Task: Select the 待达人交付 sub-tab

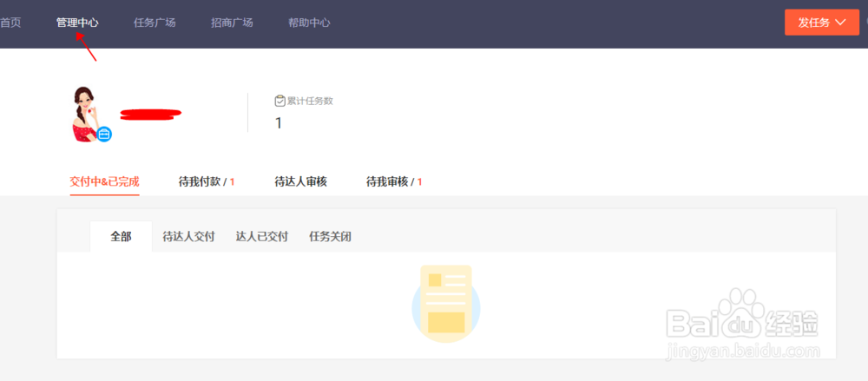Action: (188, 236)
